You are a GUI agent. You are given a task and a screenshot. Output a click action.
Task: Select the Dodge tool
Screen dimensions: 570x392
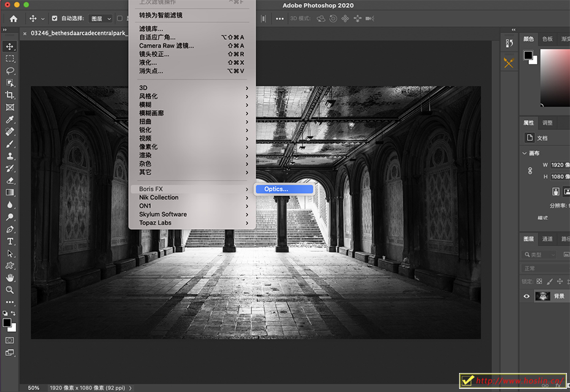(10, 217)
